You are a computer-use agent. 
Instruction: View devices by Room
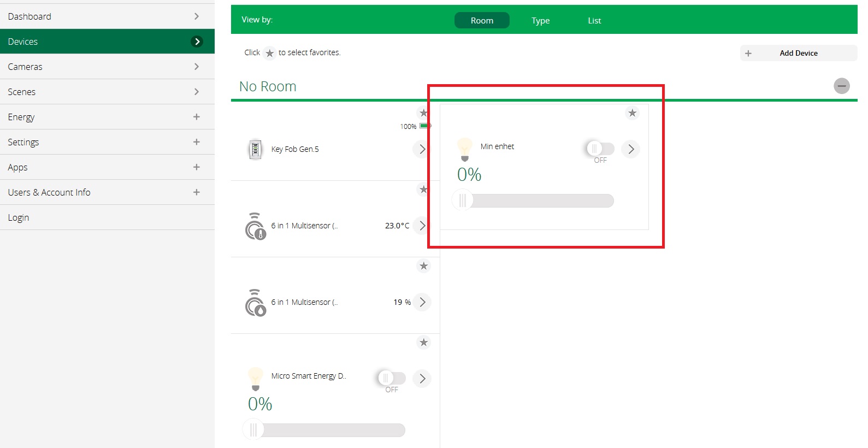482,20
